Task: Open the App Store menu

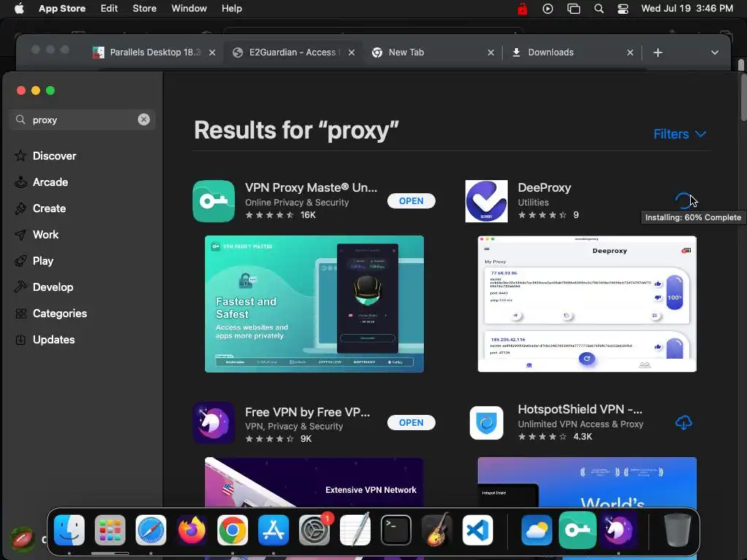Action: point(62,9)
